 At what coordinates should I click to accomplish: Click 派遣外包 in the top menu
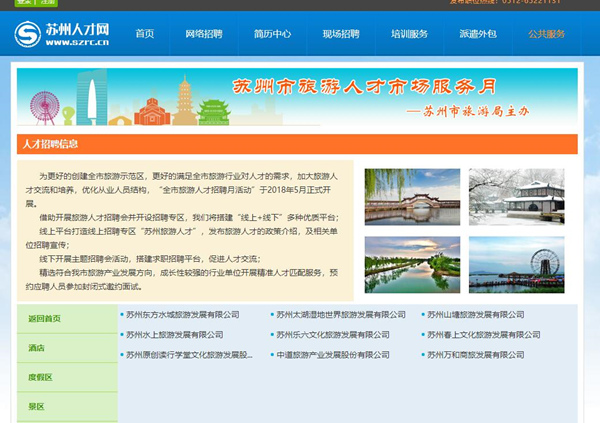pyautogui.click(x=478, y=34)
